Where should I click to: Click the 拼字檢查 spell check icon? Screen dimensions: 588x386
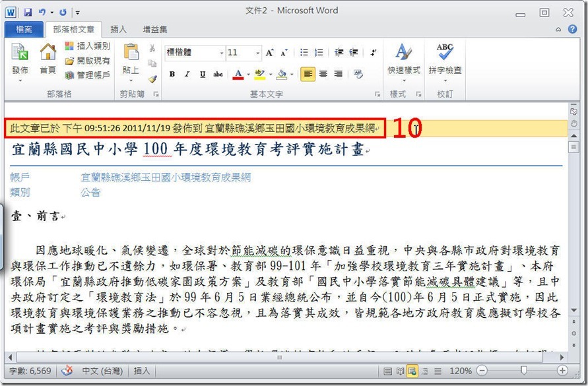tap(445, 58)
